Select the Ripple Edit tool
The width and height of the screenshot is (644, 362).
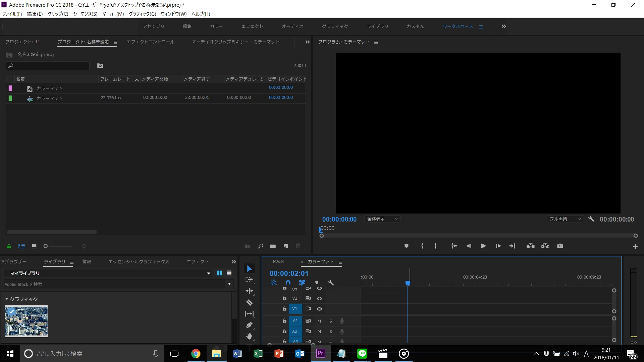tap(249, 291)
